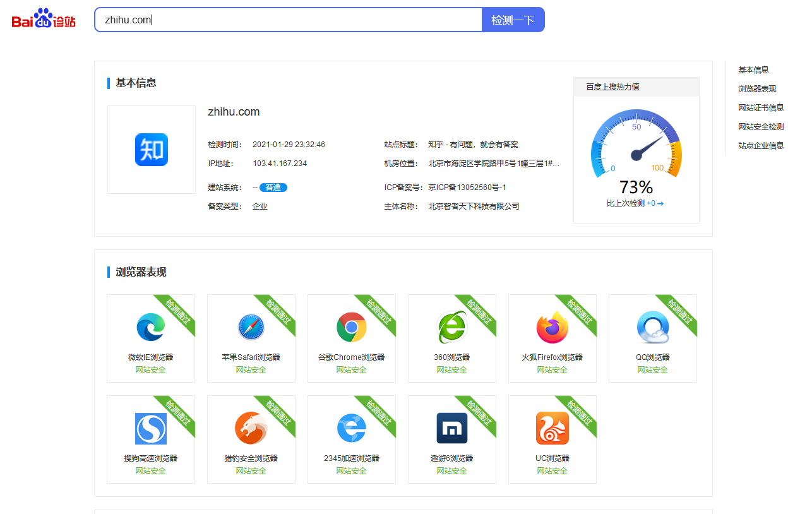
Task: Jump to 站点企业信息 in side navigation
Action: coord(761,146)
